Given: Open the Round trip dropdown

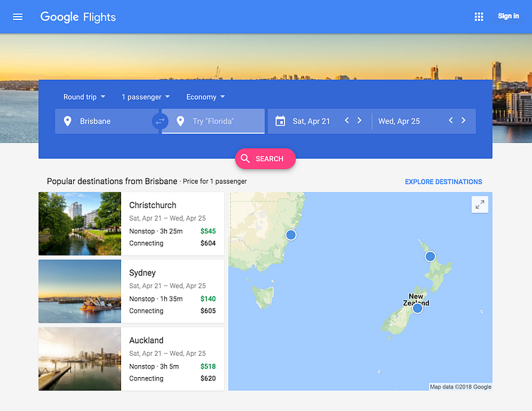Looking at the screenshot, I should point(84,97).
